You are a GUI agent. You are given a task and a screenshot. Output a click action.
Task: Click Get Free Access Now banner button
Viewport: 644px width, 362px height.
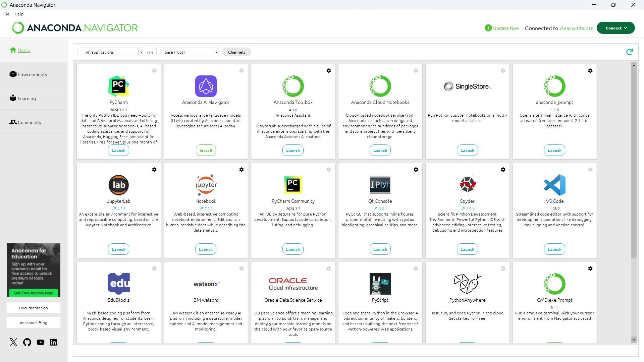point(34,293)
